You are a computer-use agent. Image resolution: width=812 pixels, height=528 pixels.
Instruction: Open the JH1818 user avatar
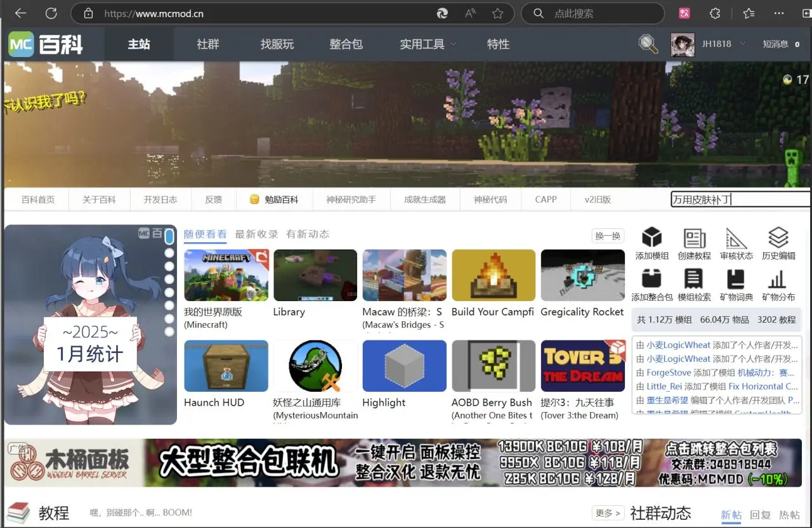click(683, 44)
